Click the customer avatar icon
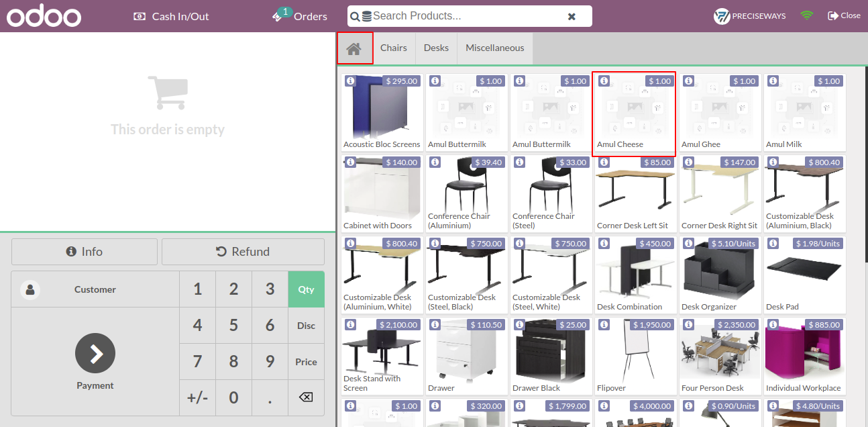Viewport: 868px width, 427px height. coord(30,289)
